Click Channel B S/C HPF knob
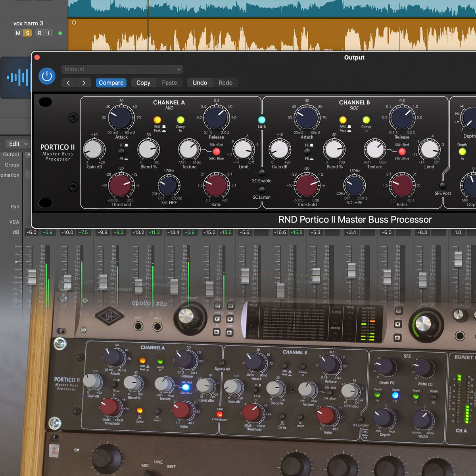Viewport: 476px width, 476px height. click(x=354, y=186)
